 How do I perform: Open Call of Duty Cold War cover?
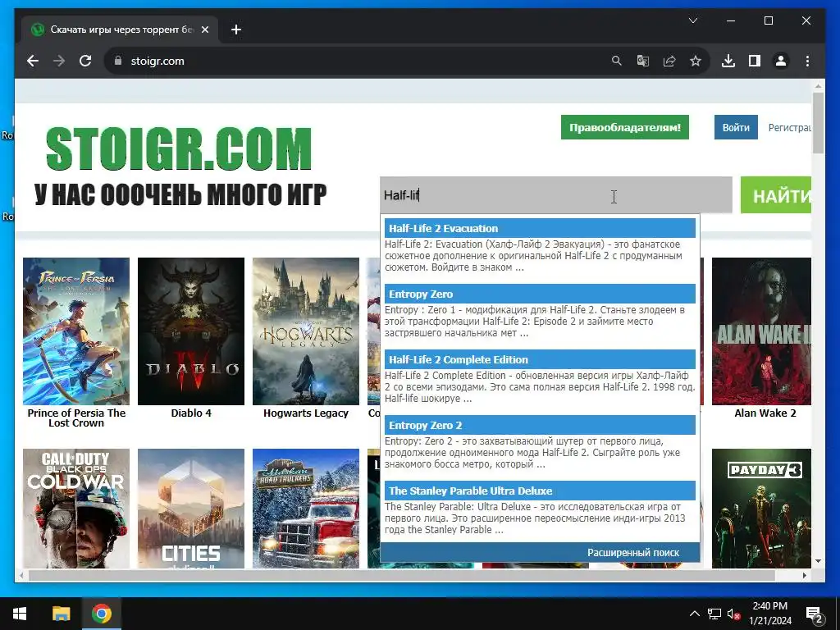[x=76, y=509]
